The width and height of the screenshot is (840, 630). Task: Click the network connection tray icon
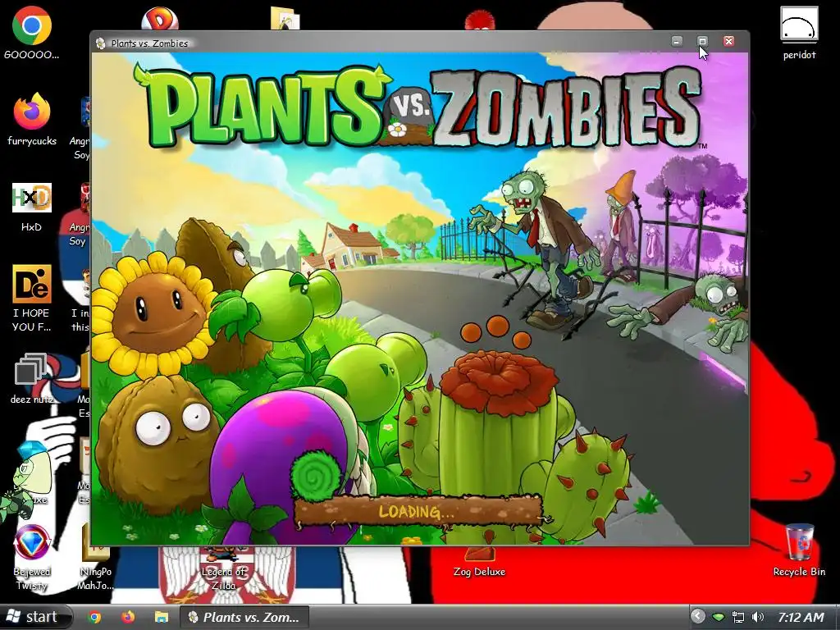(737, 617)
